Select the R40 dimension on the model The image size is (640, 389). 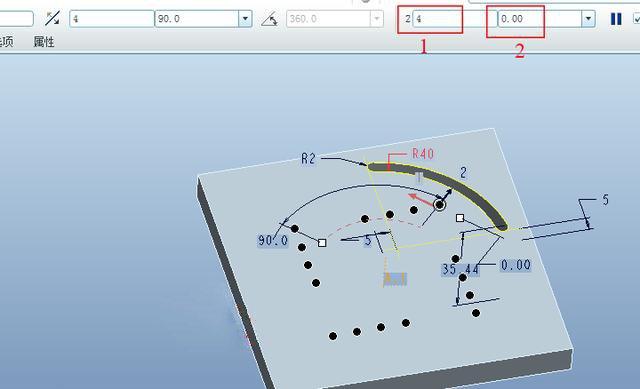423,154
